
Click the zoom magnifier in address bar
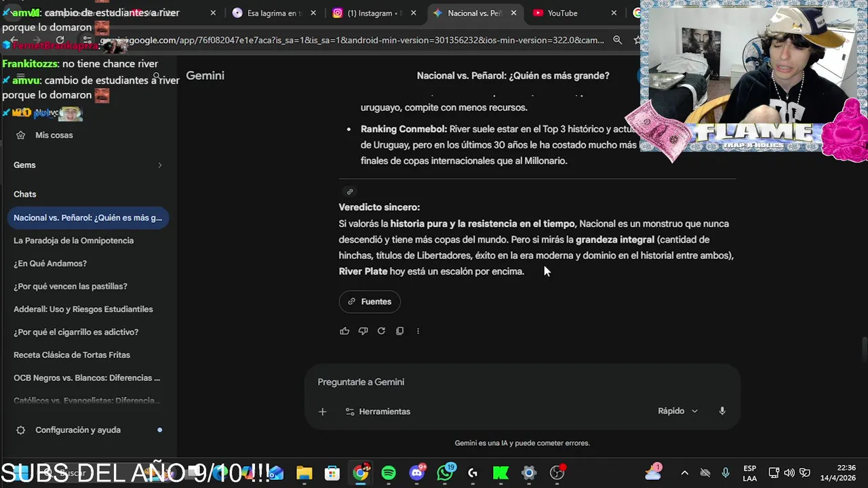[617, 40]
